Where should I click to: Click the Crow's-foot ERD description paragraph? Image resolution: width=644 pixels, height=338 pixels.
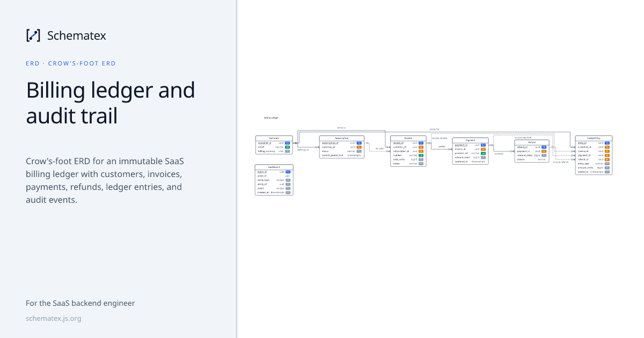106,181
